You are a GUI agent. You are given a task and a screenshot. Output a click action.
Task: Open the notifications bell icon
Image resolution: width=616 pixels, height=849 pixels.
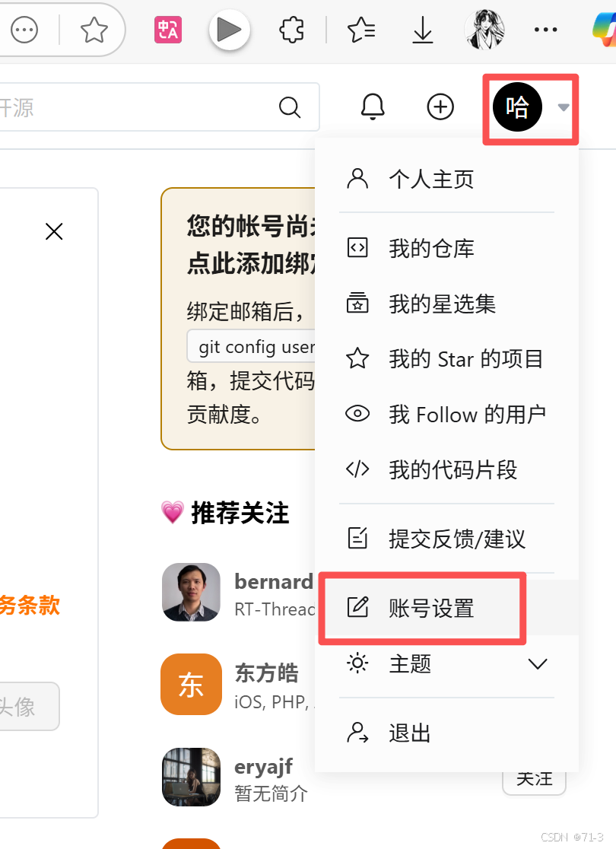point(373,107)
